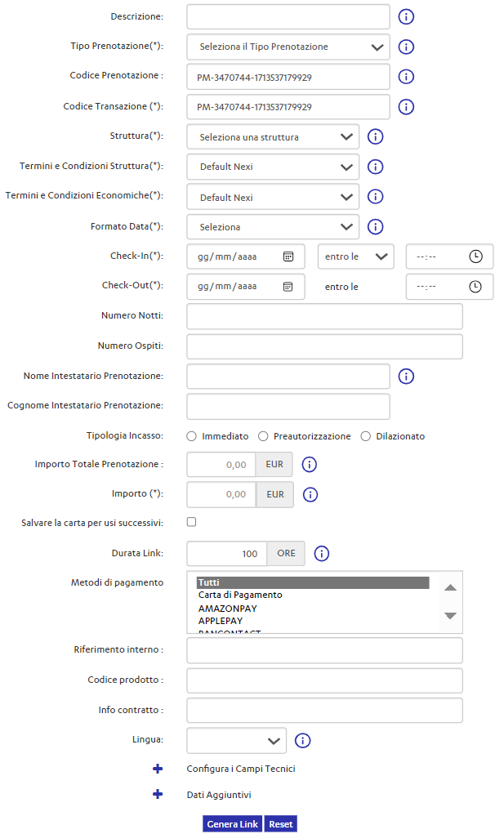Show info for Durata Link

pyautogui.click(x=322, y=554)
